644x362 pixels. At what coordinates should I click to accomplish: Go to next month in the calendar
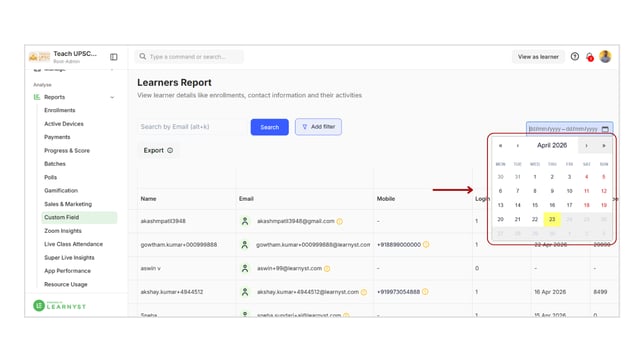pyautogui.click(x=586, y=146)
